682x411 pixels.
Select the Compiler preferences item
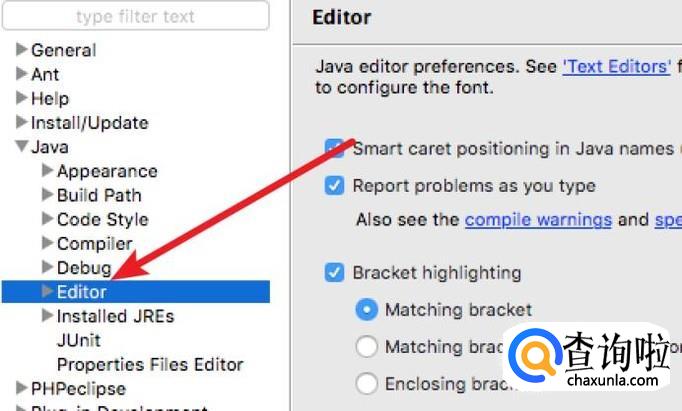pos(94,243)
